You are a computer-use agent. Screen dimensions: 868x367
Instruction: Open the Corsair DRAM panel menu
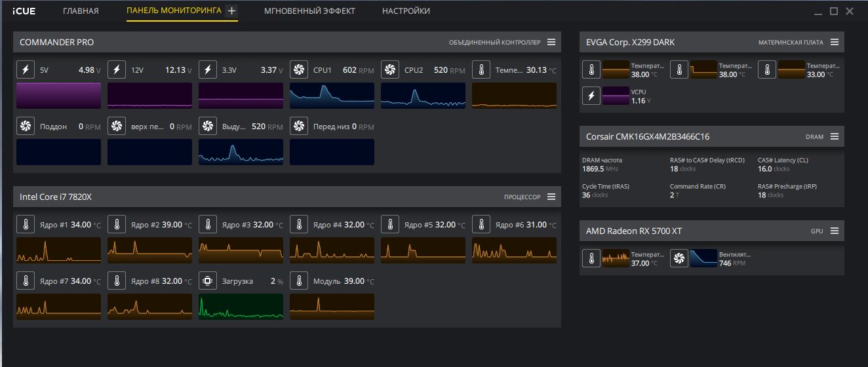click(x=835, y=136)
